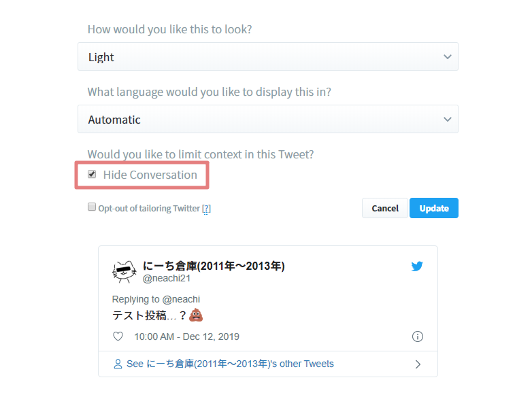Image resolution: width=532 pixels, height=399 pixels.
Task: Click the chevron arrow on language selector
Action: [x=448, y=120]
